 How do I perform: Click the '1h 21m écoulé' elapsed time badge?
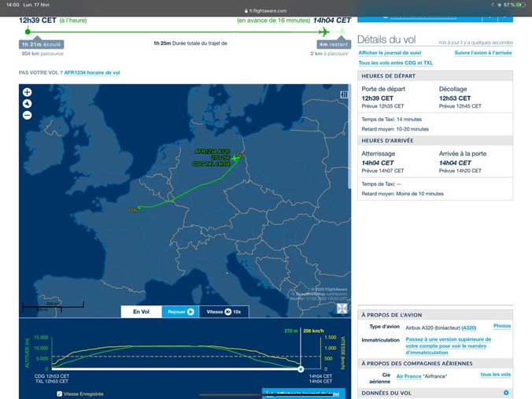pyautogui.click(x=42, y=44)
